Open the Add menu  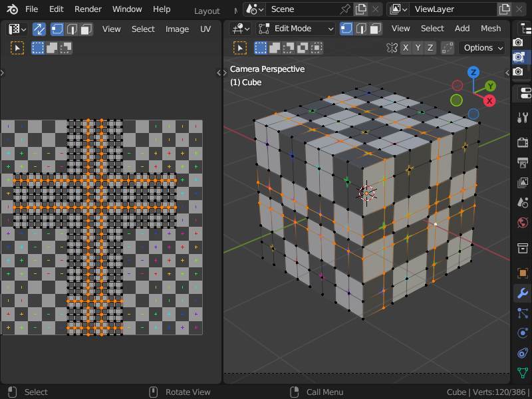coord(462,29)
